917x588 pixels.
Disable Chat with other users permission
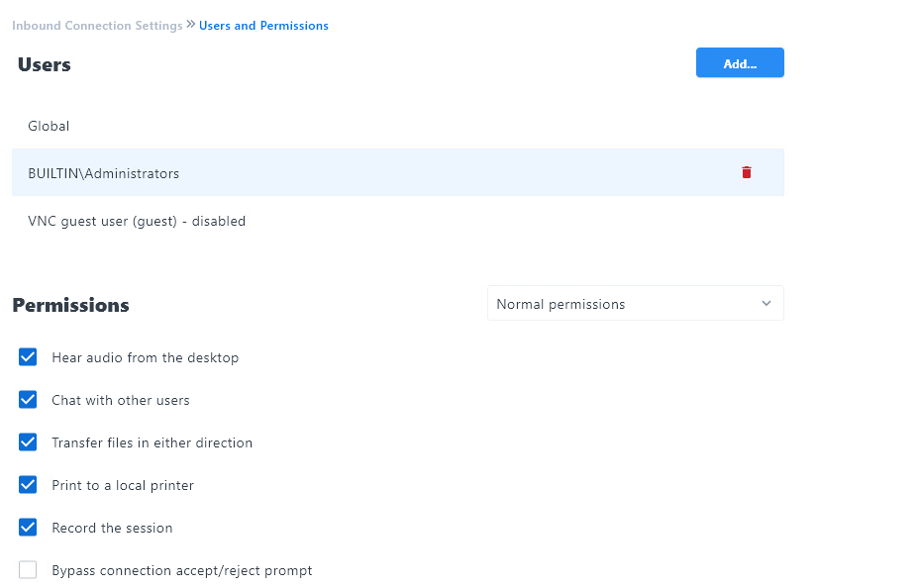click(x=28, y=399)
